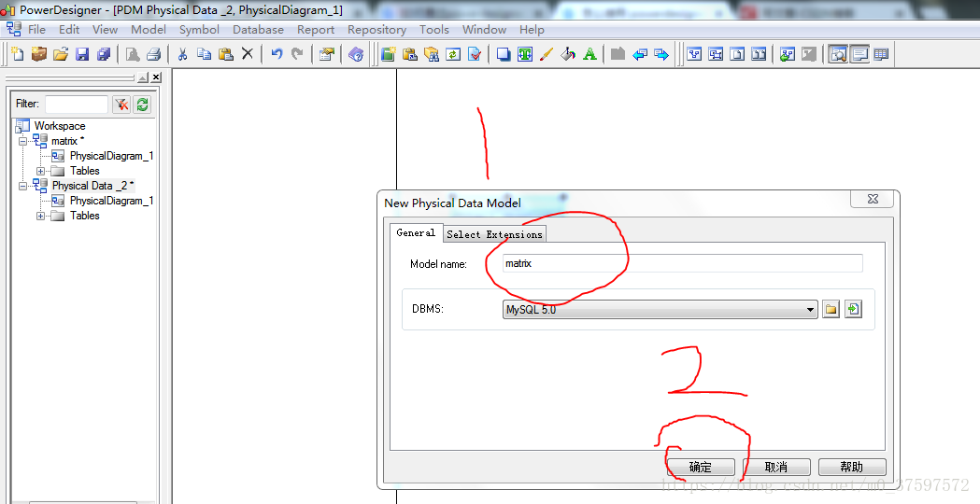Open the Symbol menu
The width and height of the screenshot is (980, 504).
[x=199, y=29]
